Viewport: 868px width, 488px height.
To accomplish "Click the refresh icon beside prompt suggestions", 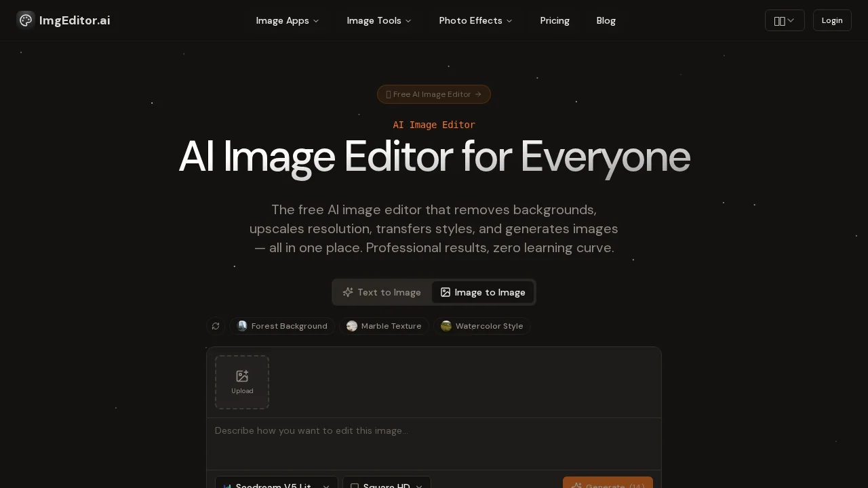I will pyautogui.click(x=216, y=326).
